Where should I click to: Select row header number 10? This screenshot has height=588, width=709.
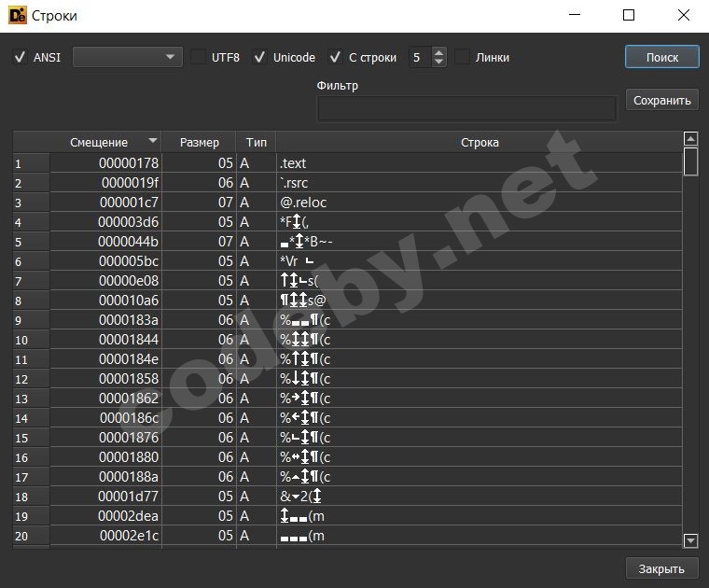(31, 339)
